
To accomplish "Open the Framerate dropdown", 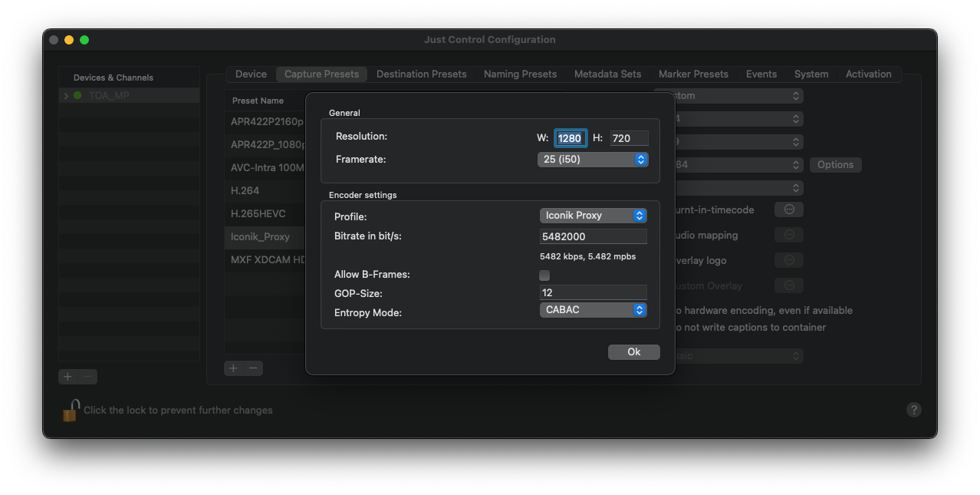I will click(x=593, y=160).
